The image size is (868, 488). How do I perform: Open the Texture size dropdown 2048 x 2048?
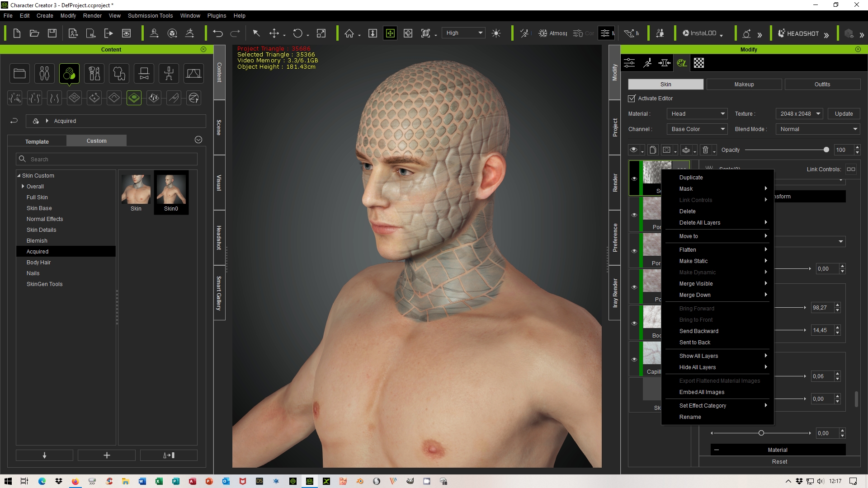[799, 114]
